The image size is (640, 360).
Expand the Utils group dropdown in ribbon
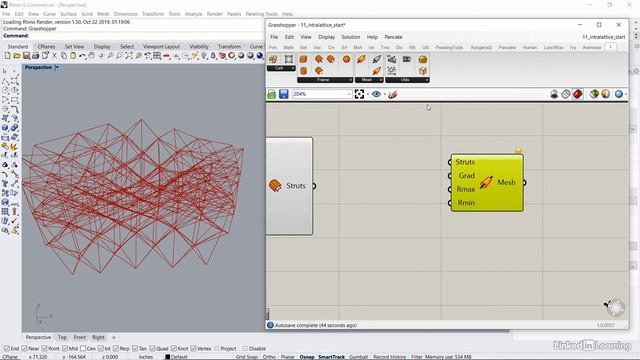[427, 80]
